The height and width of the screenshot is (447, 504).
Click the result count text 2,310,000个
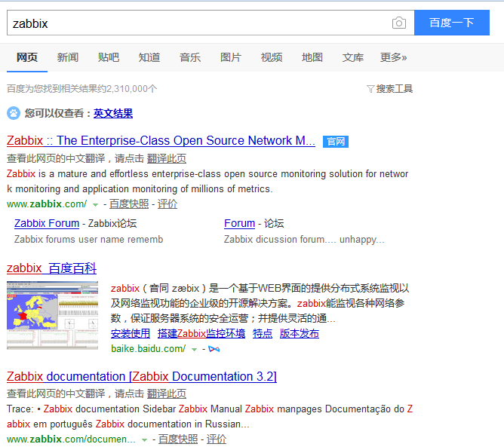point(132,89)
